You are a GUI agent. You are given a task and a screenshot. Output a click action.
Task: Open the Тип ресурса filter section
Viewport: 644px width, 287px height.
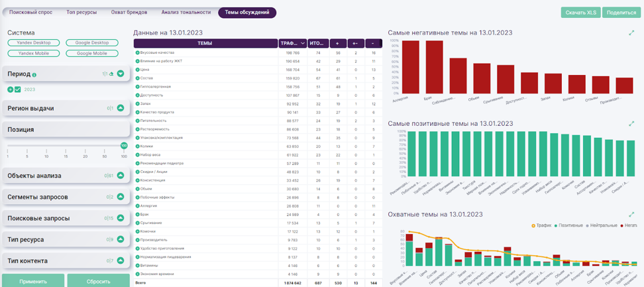click(121, 239)
